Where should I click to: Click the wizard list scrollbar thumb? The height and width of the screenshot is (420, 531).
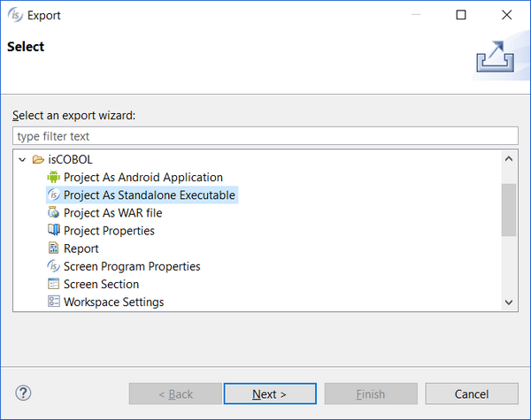509,210
